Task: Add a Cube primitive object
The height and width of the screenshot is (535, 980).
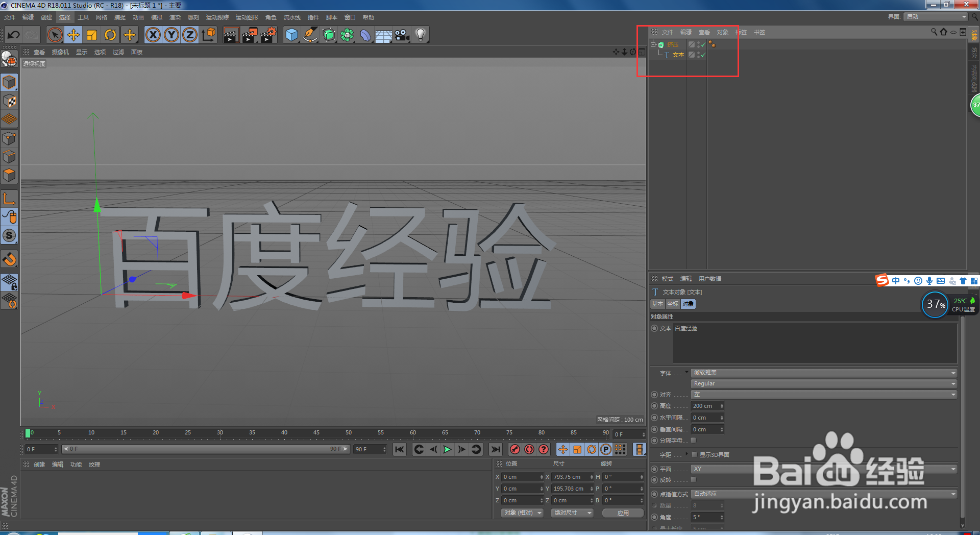Action: pos(291,35)
